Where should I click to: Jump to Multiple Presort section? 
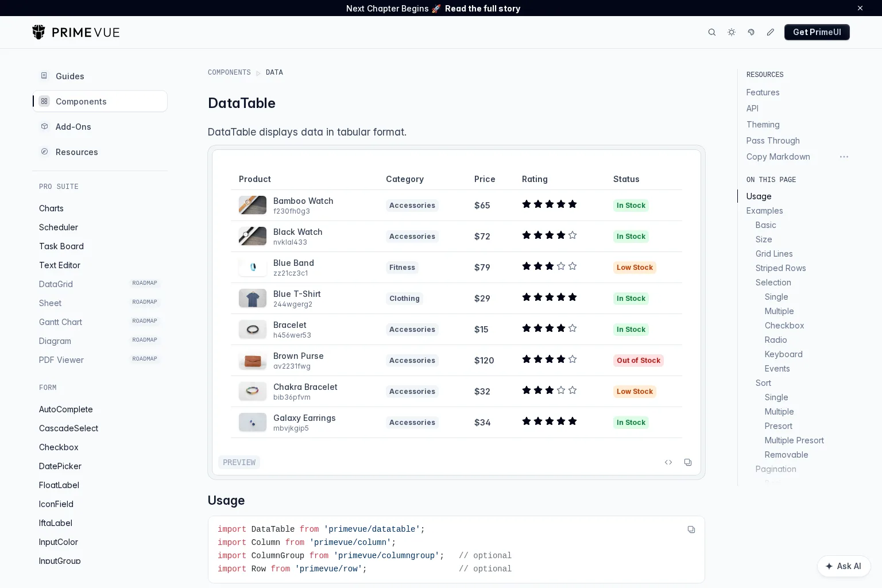(x=794, y=440)
